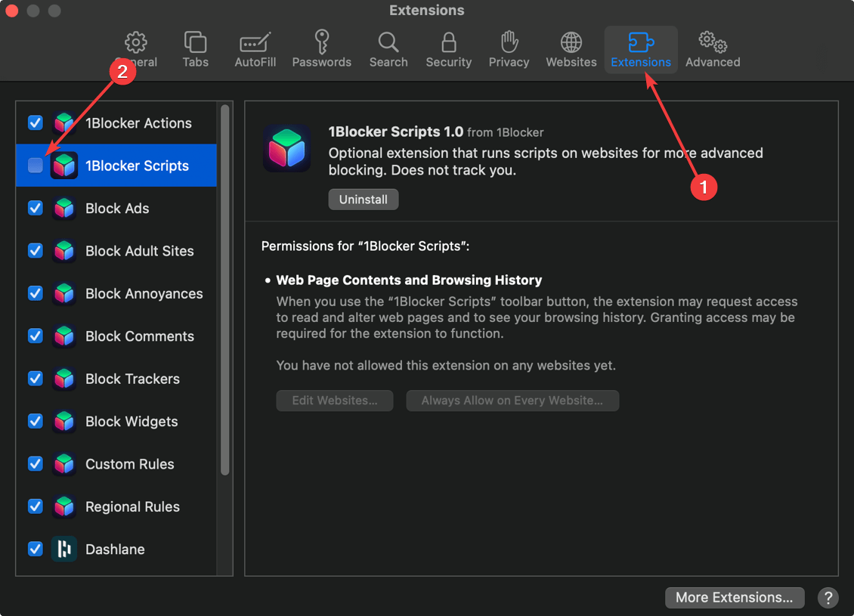
Task: Click the Block Comments cube icon
Action: [x=64, y=336]
